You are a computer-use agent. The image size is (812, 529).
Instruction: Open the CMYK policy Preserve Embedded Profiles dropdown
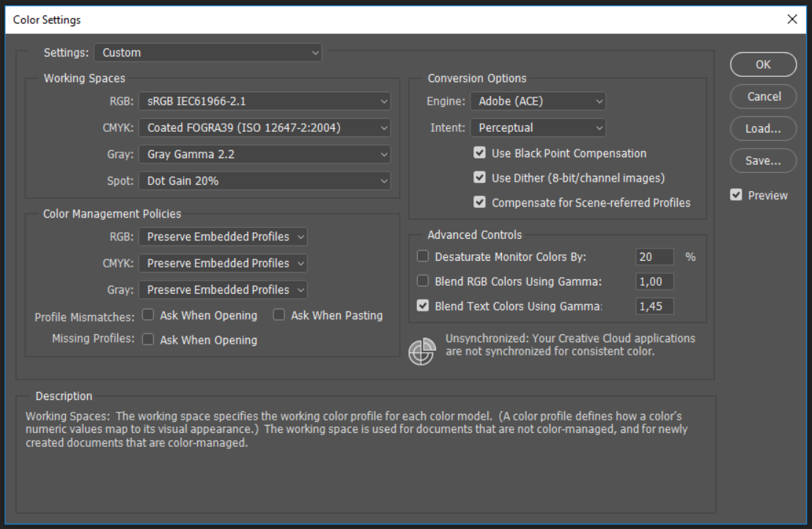pyautogui.click(x=223, y=263)
